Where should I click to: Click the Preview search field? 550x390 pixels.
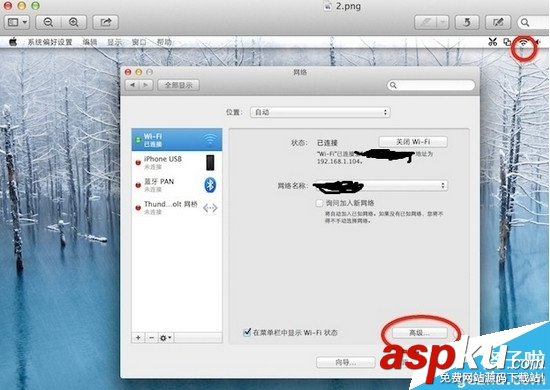[x=534, y=22]
